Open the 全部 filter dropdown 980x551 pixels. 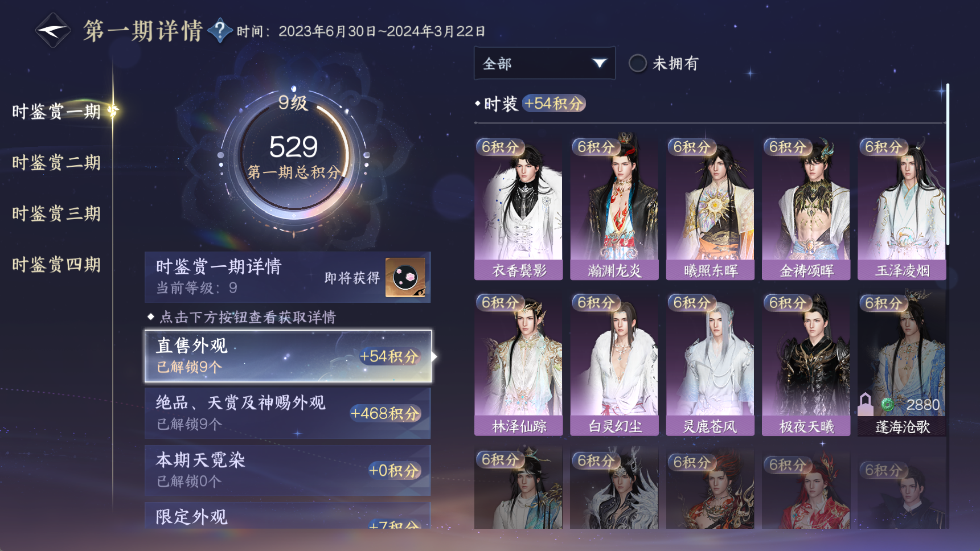click(544, 63)
